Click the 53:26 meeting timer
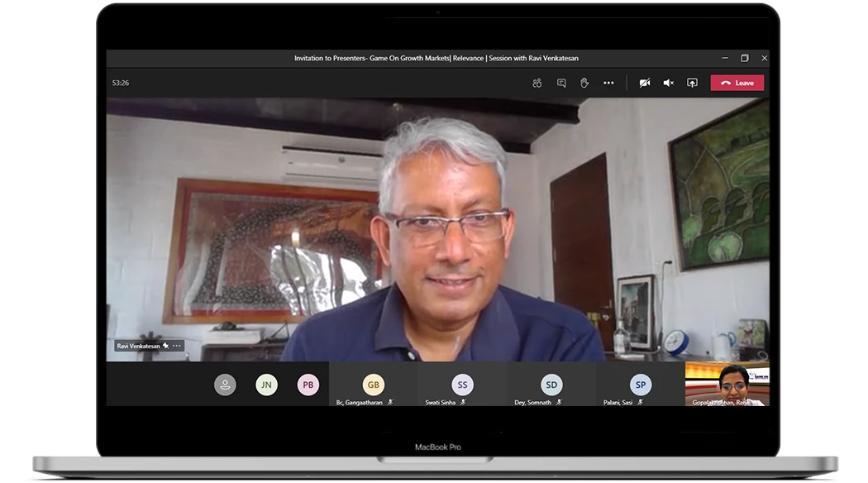868x483 pixels. click(x=120, y=83)
